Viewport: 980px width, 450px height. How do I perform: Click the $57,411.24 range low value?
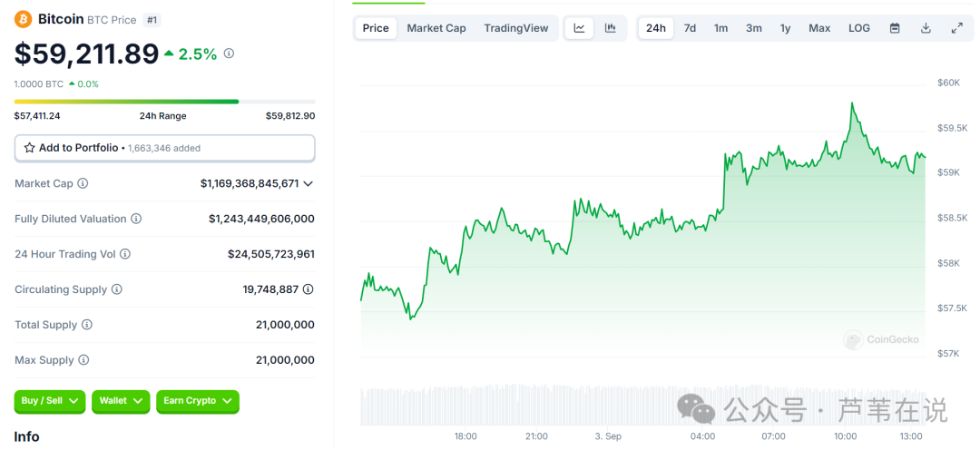pos(37,115)
